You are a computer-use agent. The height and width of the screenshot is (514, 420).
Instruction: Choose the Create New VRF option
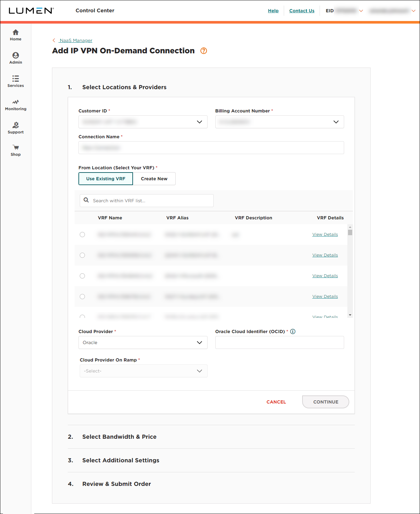[154, 179]
